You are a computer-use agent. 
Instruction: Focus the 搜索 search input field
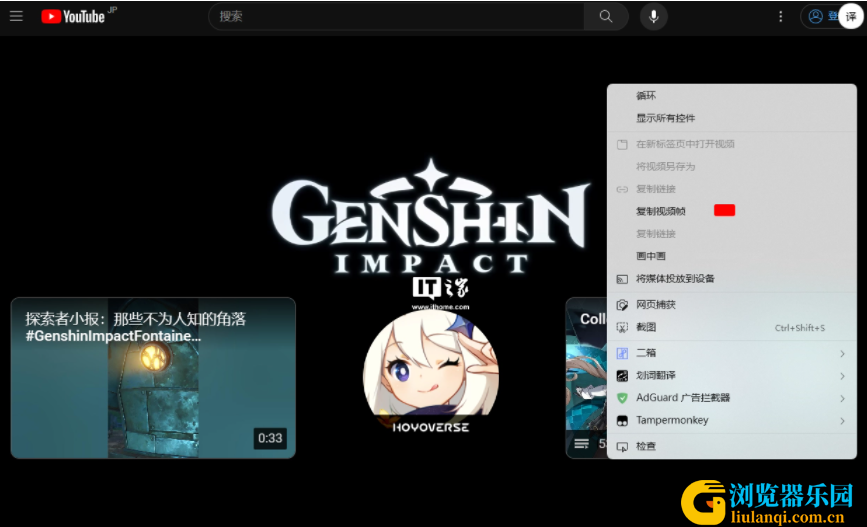396,17
